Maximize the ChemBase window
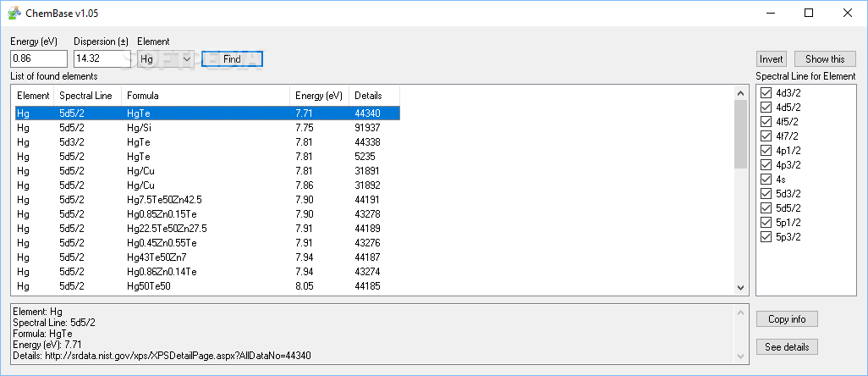868x376 pixels. (809, 14)
